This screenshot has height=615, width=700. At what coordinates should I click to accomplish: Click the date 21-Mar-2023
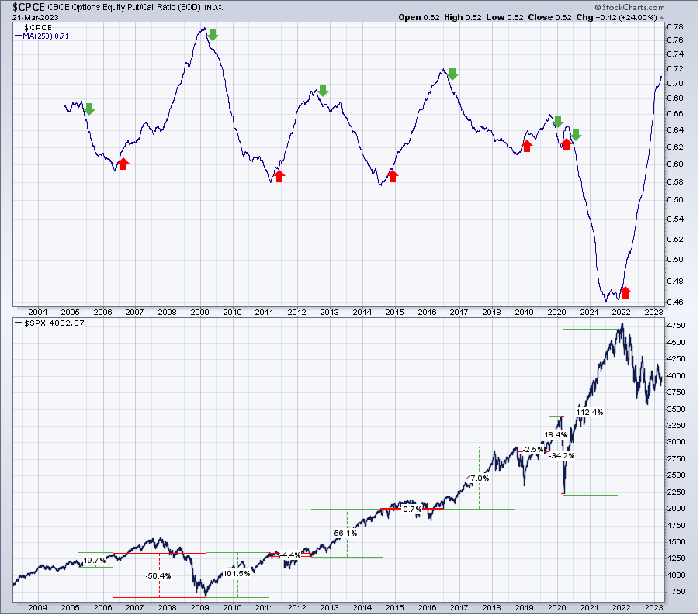click(35, 17)
